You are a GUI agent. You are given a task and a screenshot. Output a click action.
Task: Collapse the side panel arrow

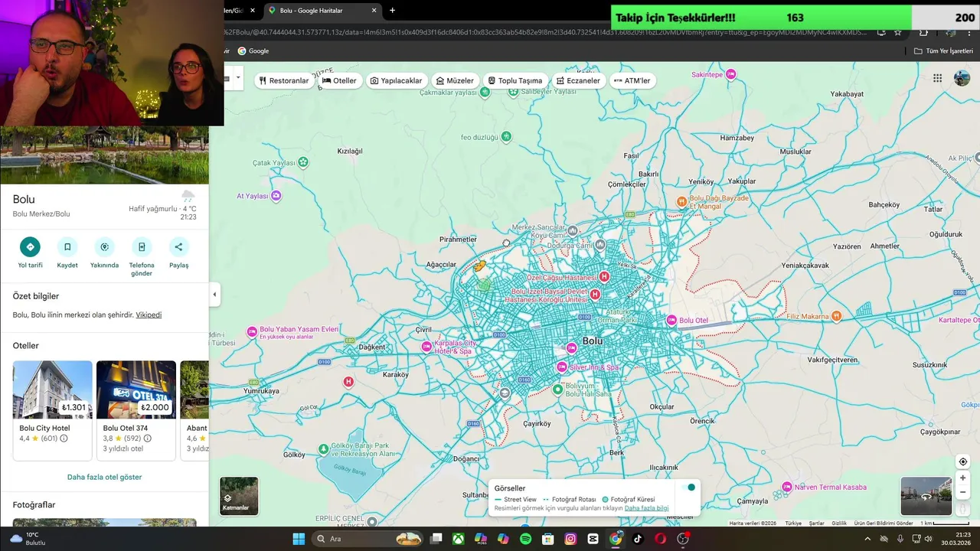click(214, 295)
